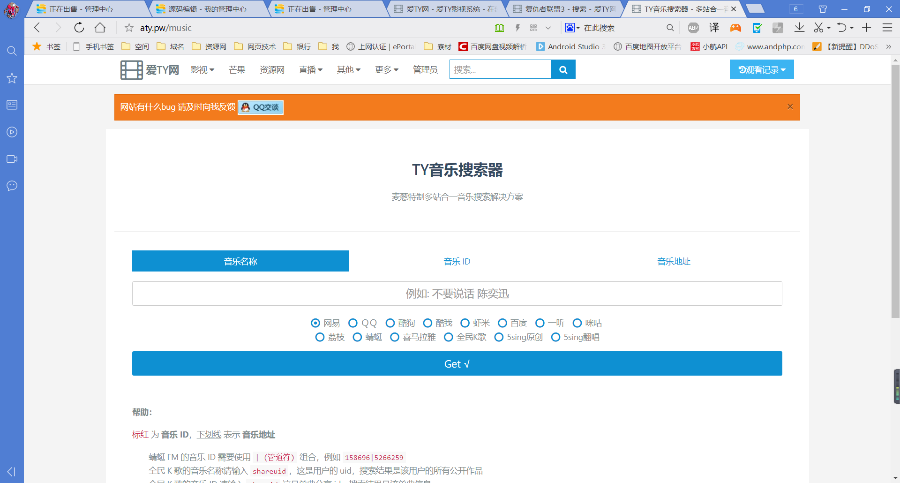900x483 pixels.
Task: Click the blue Get √ button
Action: [x=457, y=364]
